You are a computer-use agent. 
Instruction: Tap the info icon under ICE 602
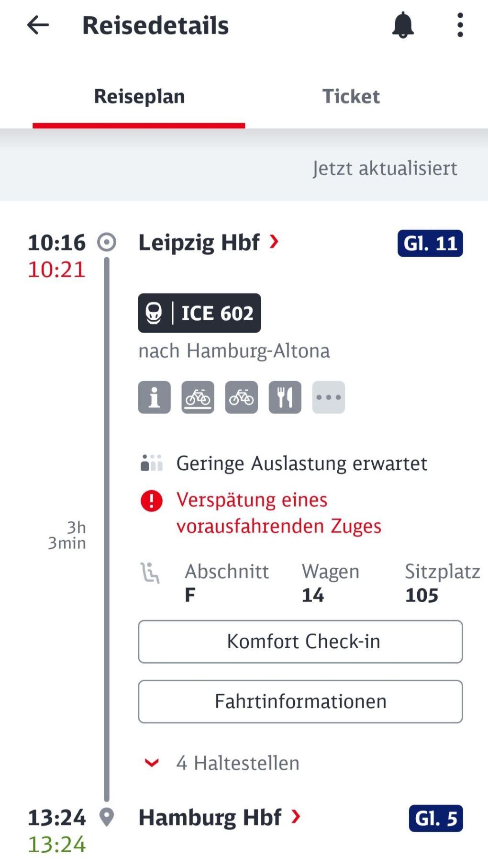pyautogui.click(x=154, y=397)
